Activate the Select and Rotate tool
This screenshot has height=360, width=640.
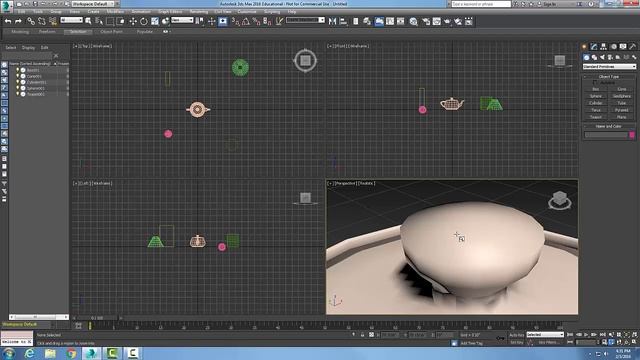[144, 21]
